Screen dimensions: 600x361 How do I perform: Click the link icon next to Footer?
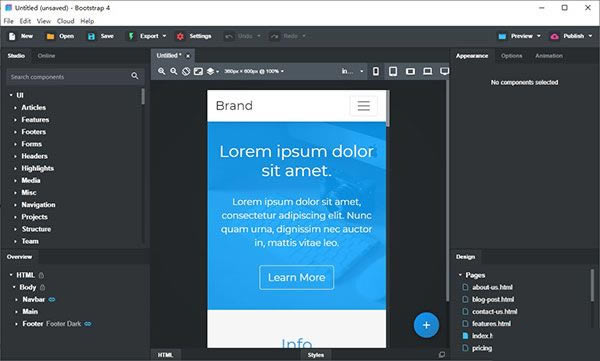point(88,324)
